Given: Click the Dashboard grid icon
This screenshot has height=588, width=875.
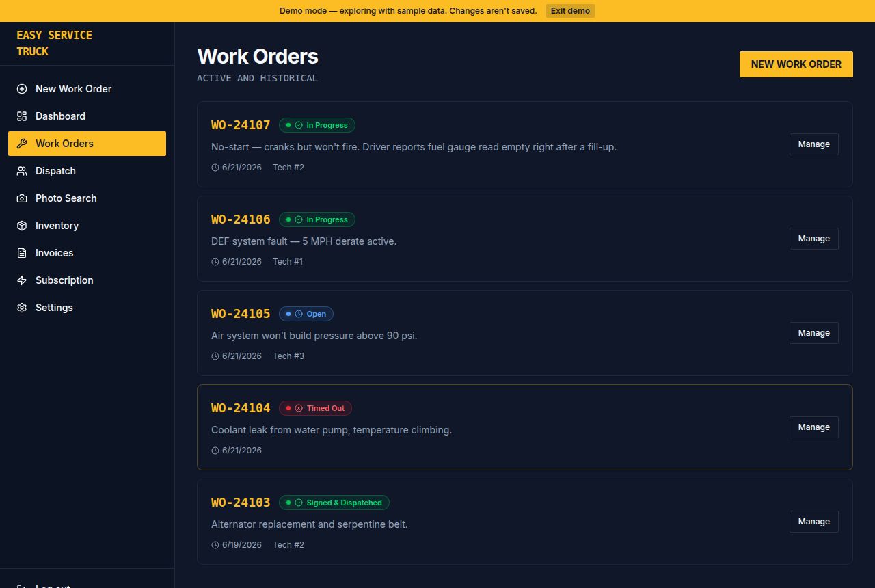Looking at the screenshot, I should tap(22, 116).
